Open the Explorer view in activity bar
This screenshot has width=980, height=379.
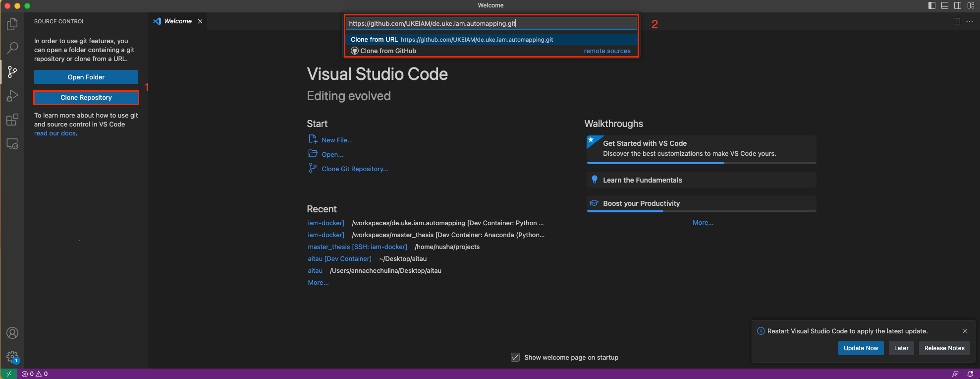point(12,24)
